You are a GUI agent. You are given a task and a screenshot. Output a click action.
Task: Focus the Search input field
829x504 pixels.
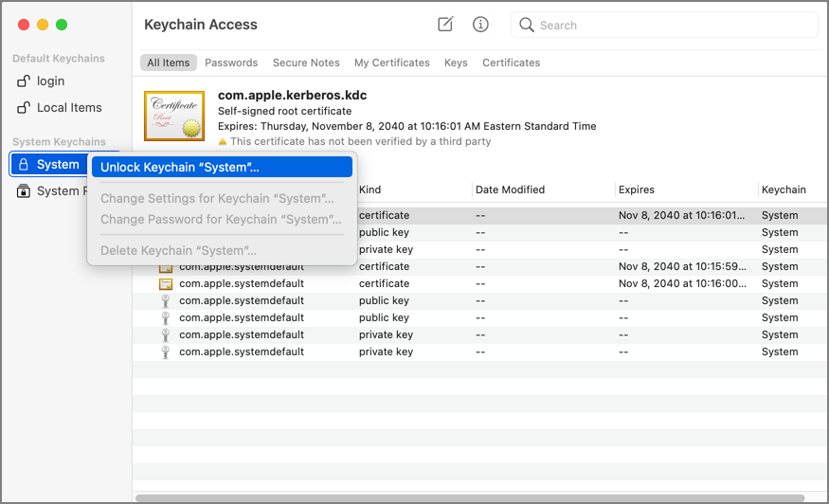click(x=664, y=25)
